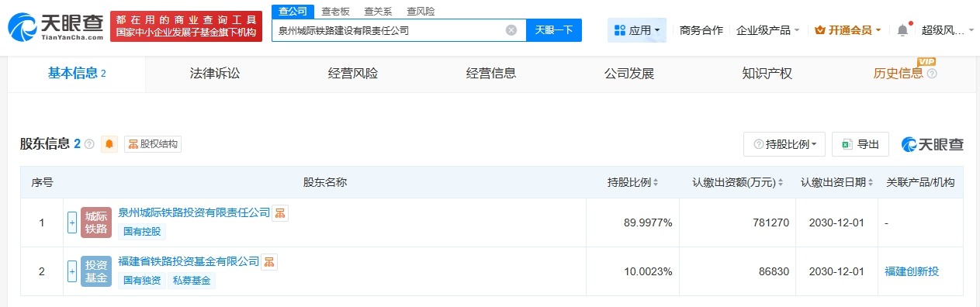Click the 国有独资 tag

tap(142, 281)
